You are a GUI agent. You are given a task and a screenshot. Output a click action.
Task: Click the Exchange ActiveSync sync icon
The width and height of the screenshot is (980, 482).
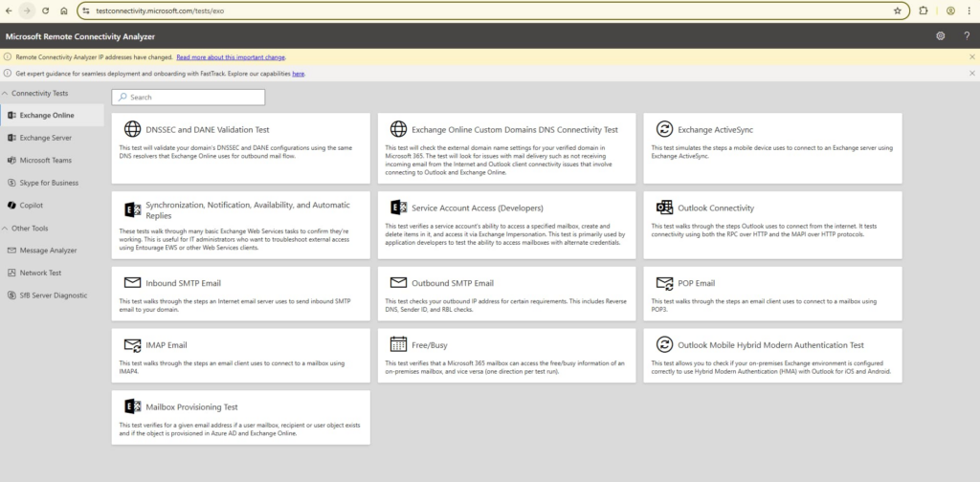pos(663,129)
